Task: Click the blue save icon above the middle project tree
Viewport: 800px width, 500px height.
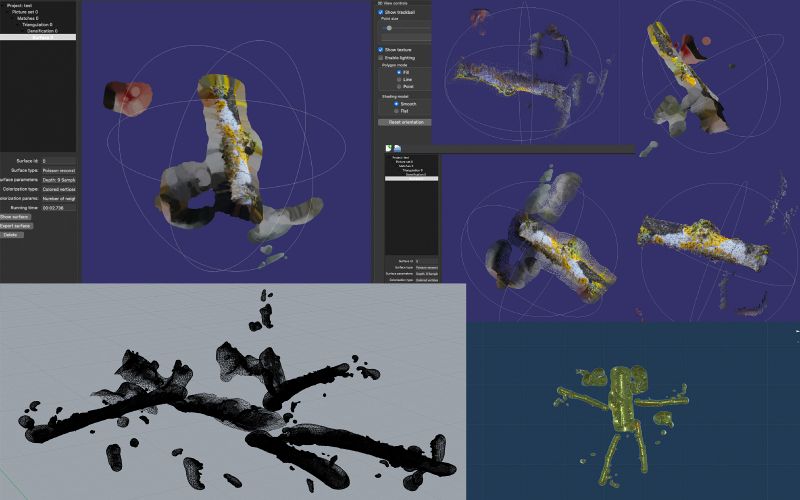Action: [x=397, y=148]
